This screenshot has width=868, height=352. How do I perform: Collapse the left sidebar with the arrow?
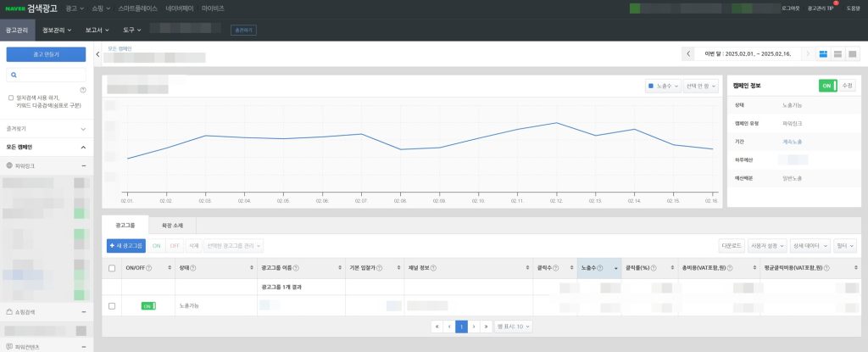click(97, 54)
